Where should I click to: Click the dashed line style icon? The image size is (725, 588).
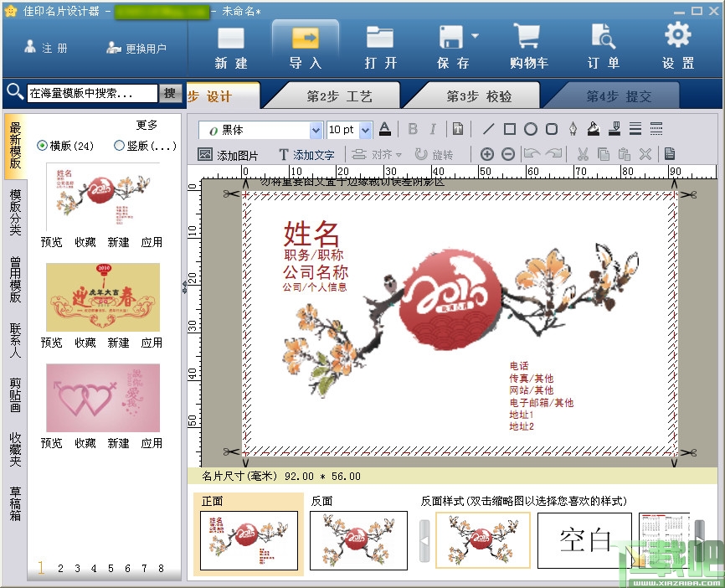pyautogui.click(x=656, y=129)
